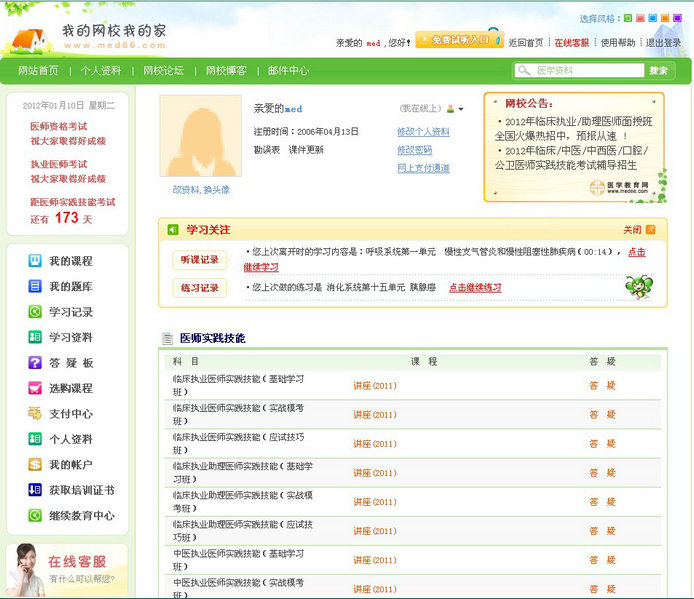
Task: Click the 我的帐户 dollar sign icon
Action: [x=35, y=465]
